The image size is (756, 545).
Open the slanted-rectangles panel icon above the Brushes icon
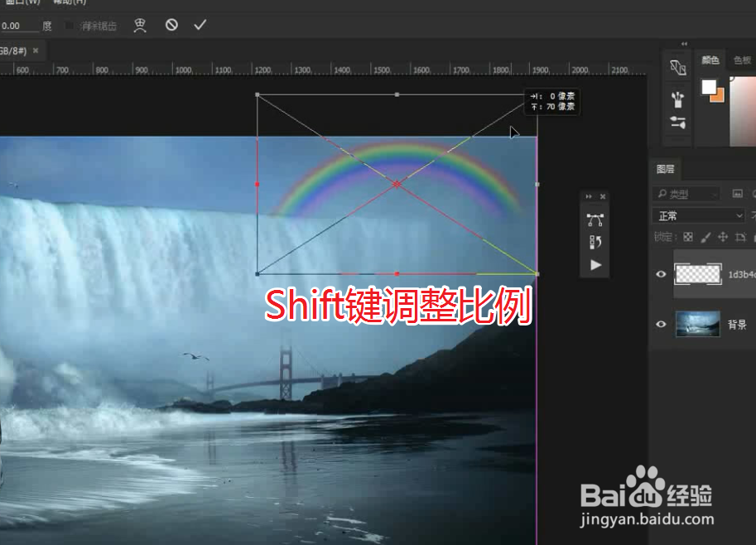tap(678, 67)
